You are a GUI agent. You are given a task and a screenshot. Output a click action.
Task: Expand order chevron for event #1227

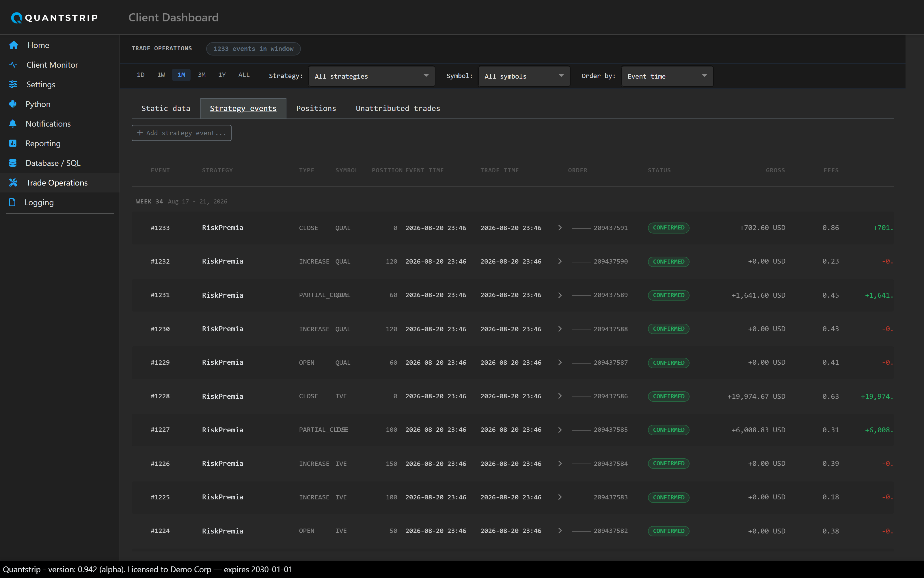click(x=560, y=430)
